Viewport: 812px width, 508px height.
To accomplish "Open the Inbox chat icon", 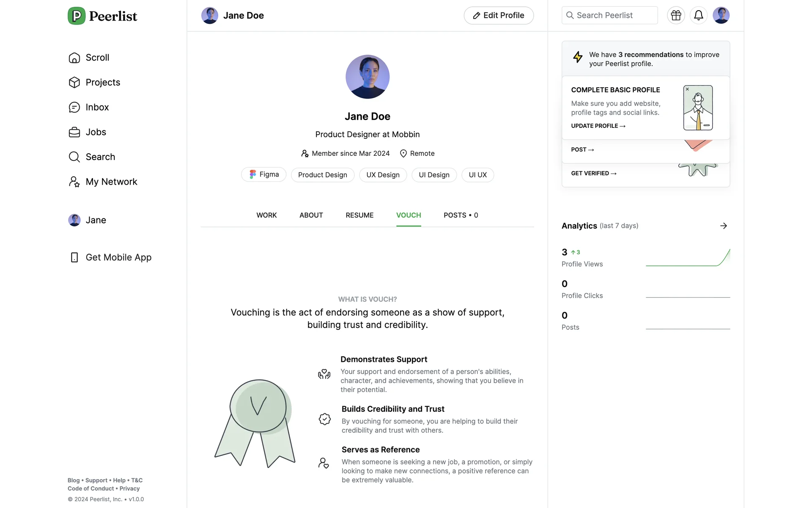I will 74,108.
